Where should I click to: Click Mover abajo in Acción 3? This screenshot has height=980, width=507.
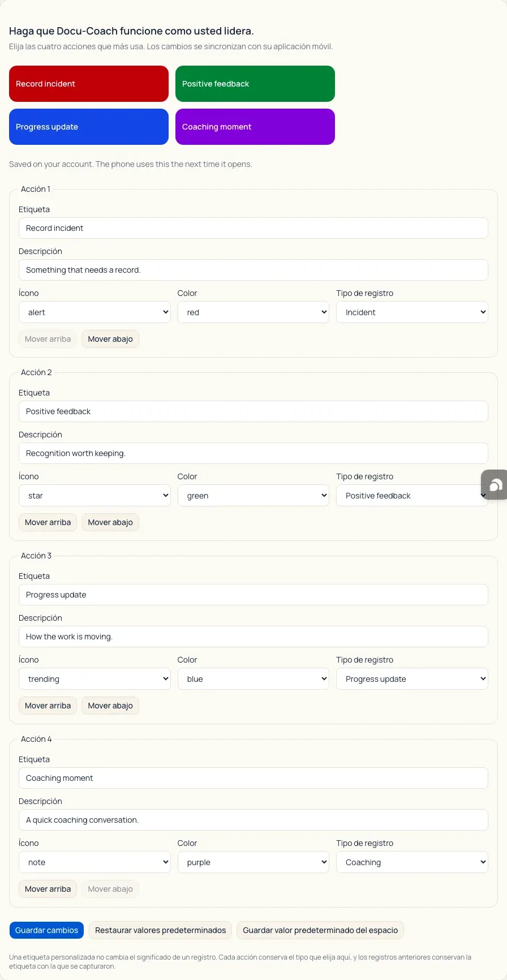coord(110,706)
